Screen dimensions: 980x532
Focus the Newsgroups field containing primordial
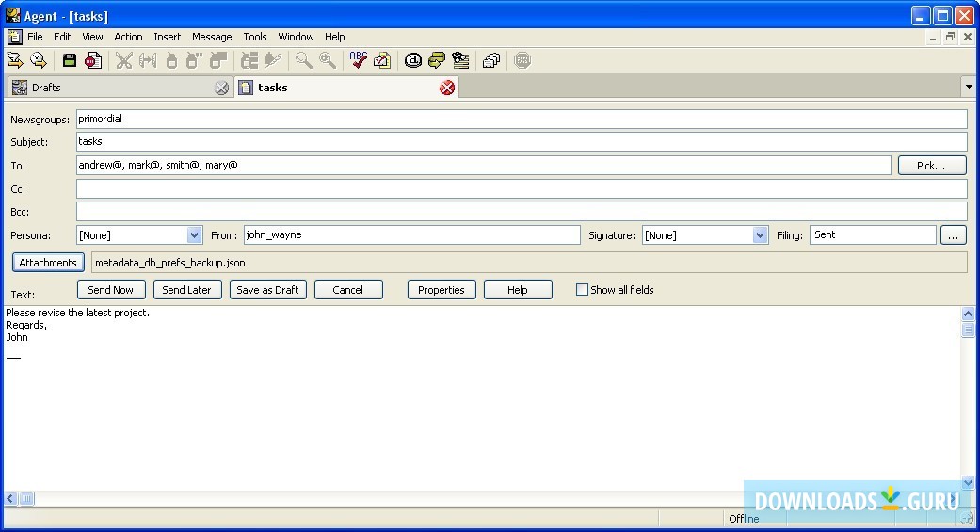522,119
